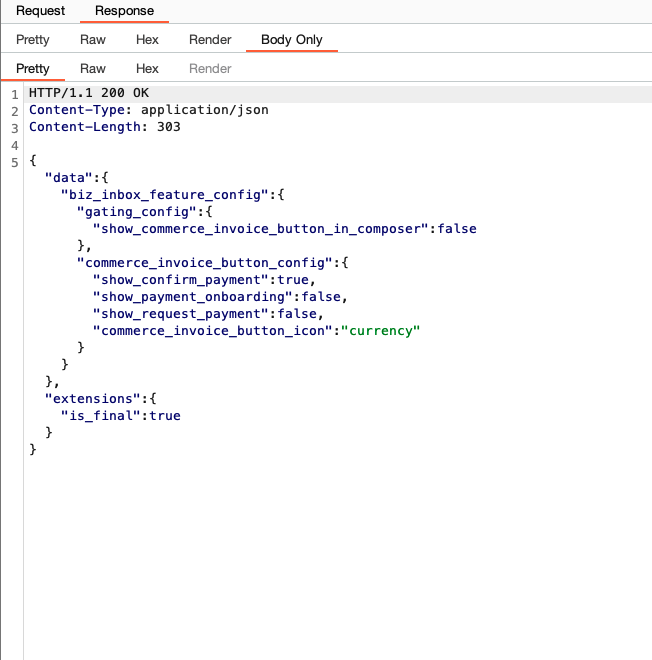Click the "show_request_payment" key

coord(181,314)
